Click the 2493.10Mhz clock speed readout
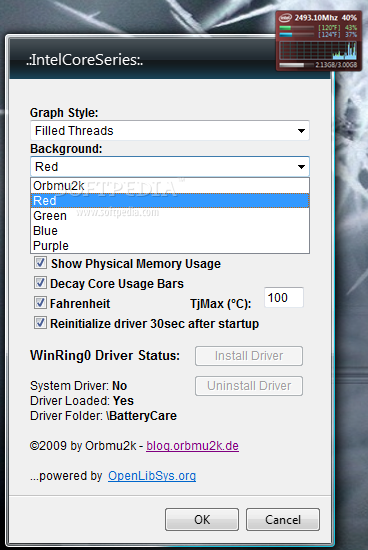 316,18
